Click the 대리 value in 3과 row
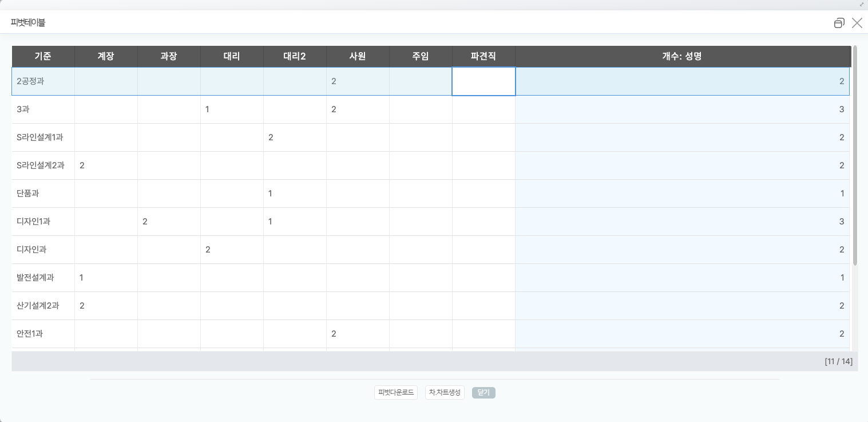Viewport: 868px width, 422px height. click(232, 109)
